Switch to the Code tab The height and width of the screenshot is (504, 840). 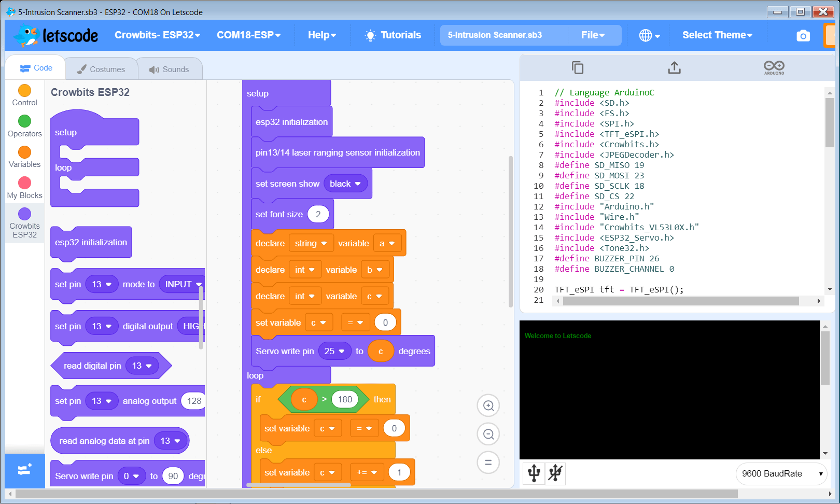tap(36, 68)
